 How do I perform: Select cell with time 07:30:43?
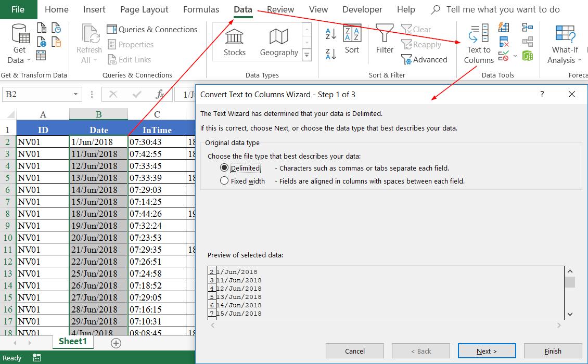click(157, 142)
